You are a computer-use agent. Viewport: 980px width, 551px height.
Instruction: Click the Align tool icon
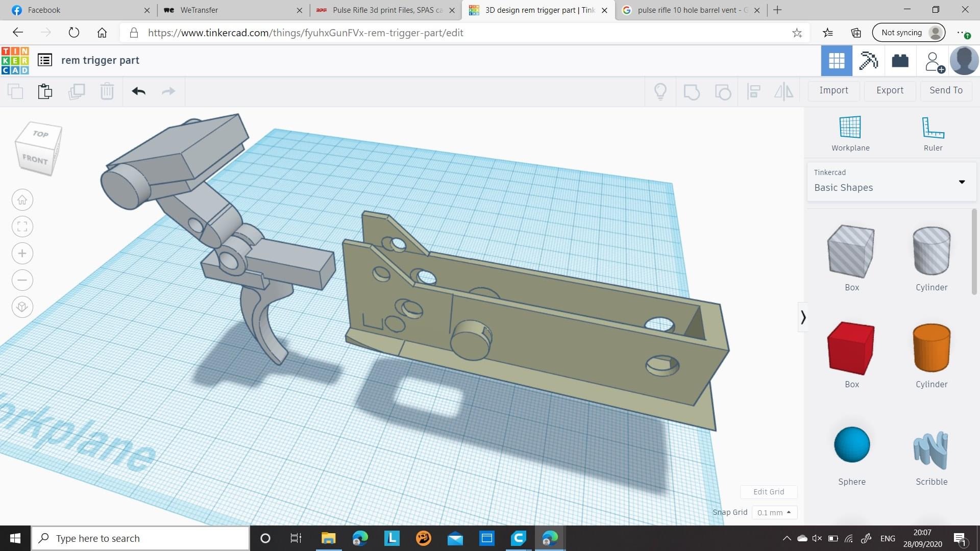(753, 92)
